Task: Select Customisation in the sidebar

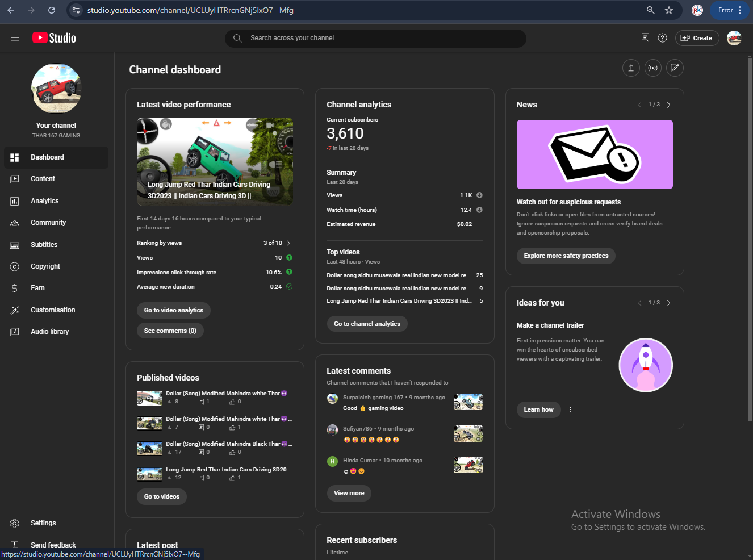Action: coord(53,310)
